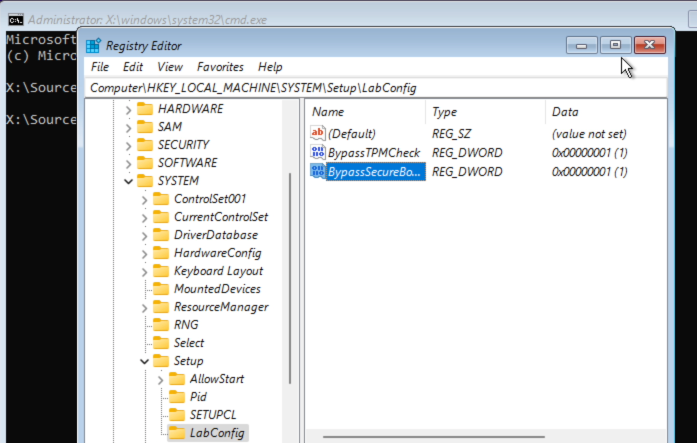Image resolution: width=697 pixels, height=443 pixels.
Task: Select the ControlSet001 folder icon
Action: 161,199
